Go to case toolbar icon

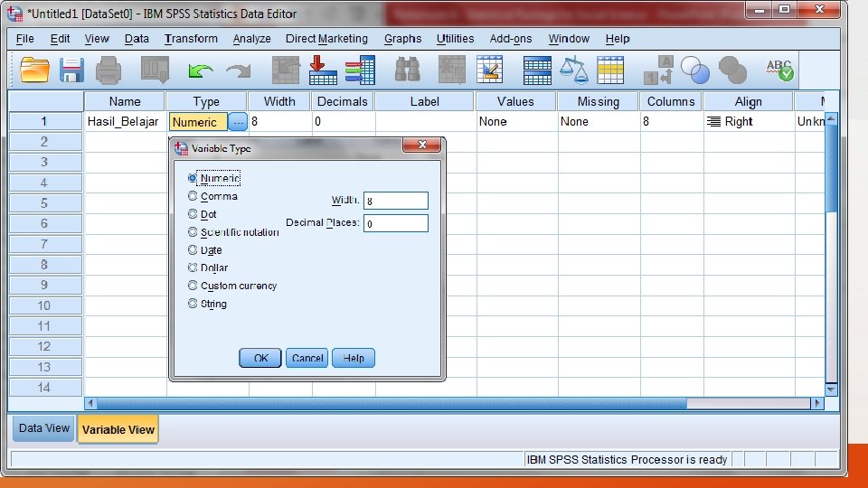tap(286, 70)
